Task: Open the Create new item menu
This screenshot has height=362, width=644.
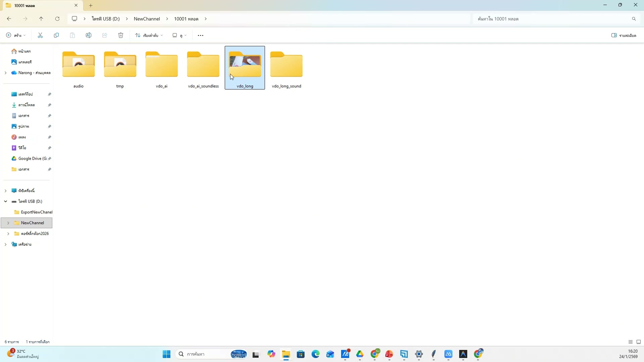Action: [x=16, y=35]
